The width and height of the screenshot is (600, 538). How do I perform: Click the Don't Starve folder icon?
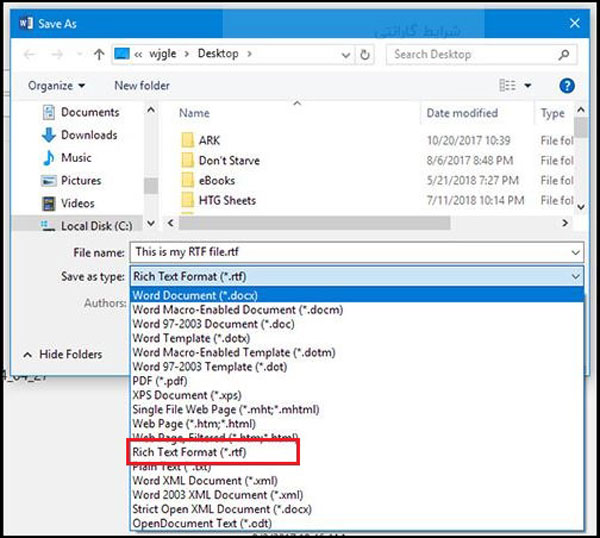[x=187, y=160]
